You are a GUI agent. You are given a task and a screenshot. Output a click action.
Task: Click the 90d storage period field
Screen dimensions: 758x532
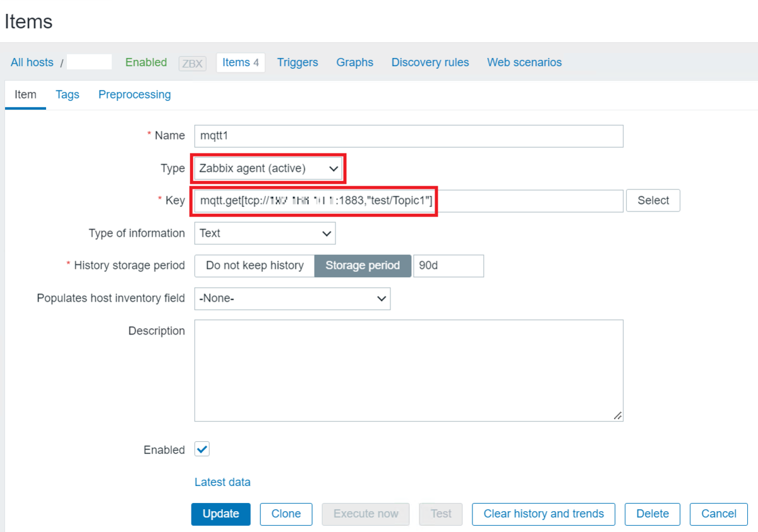448,266
